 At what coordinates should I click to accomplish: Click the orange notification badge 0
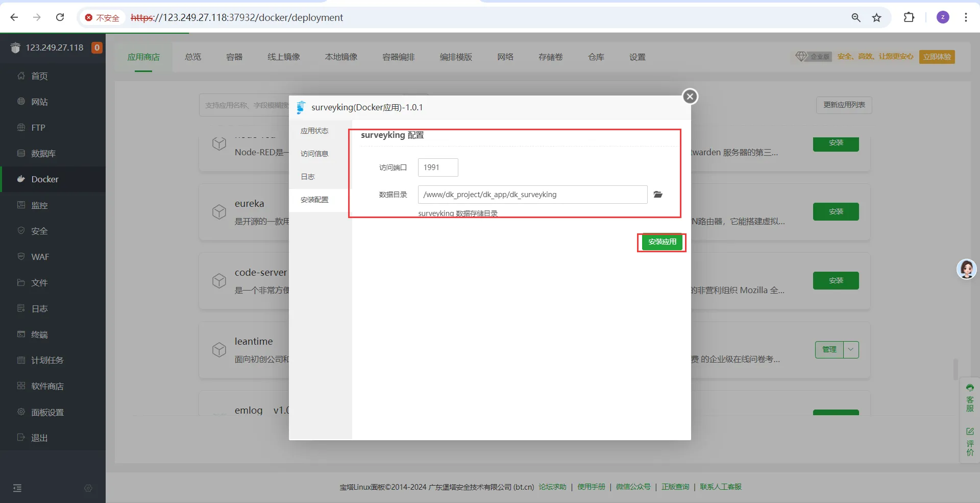pyautogui.click(x=96, y=47)
